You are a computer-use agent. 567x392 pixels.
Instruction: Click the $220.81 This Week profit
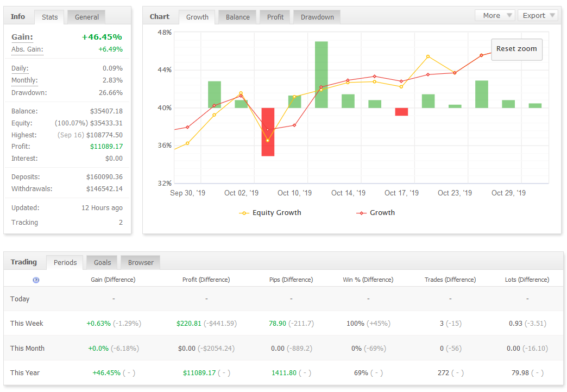tap(189, 323)
